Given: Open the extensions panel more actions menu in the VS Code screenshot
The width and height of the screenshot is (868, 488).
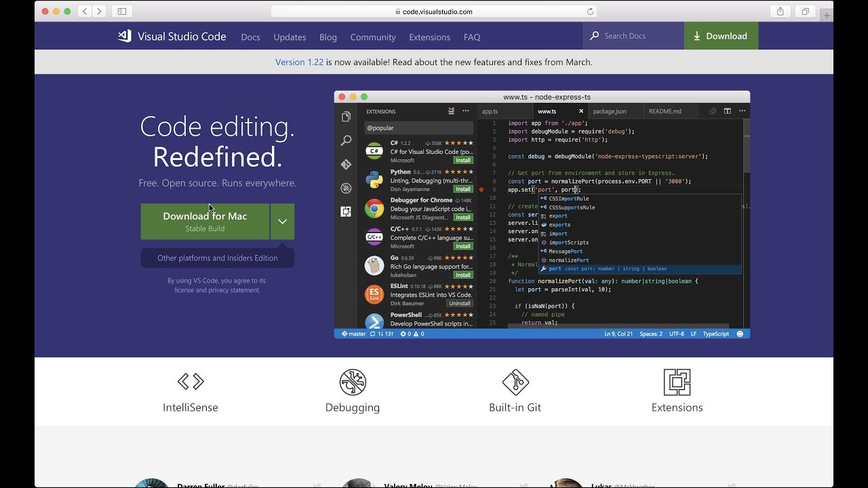Looking at the screenshot, I should coord(466,111).
